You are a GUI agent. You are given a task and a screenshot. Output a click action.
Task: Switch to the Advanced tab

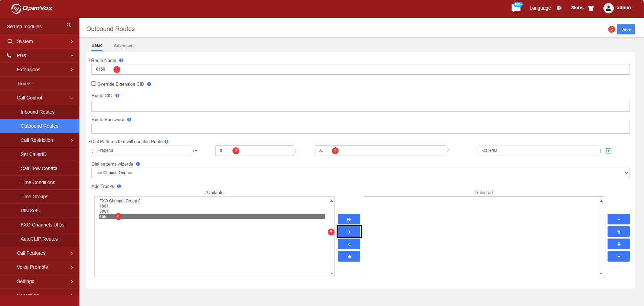point(123,46)
